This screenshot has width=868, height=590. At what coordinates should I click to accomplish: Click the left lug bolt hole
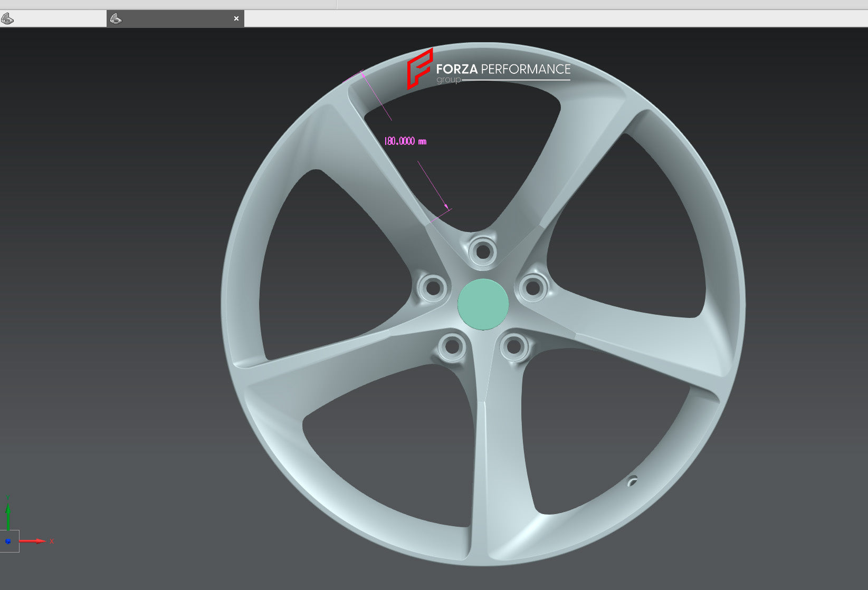tap(433, 288)
